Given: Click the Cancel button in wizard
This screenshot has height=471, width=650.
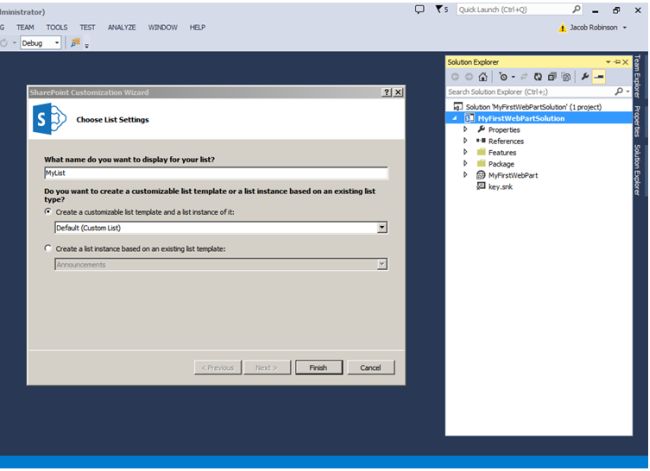Looking at the screenshot, I should [x=371, y=367].
